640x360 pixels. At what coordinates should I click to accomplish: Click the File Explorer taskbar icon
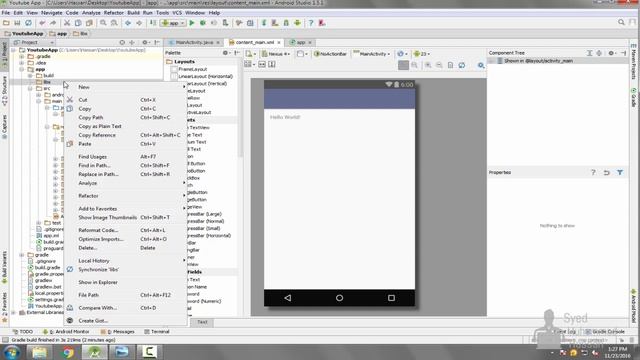[40, 352]
